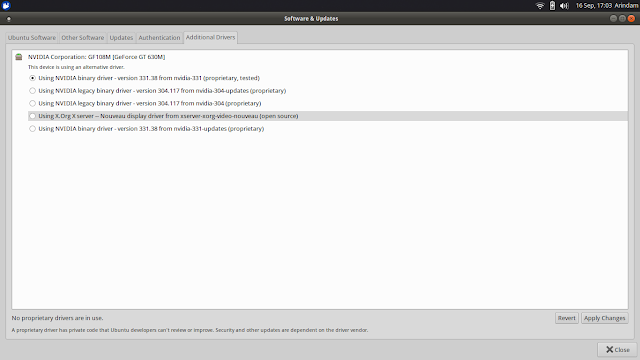Go to the Authentication tab
The width and height of the screenshot is (640, 360).
click(x=159, y=38)
